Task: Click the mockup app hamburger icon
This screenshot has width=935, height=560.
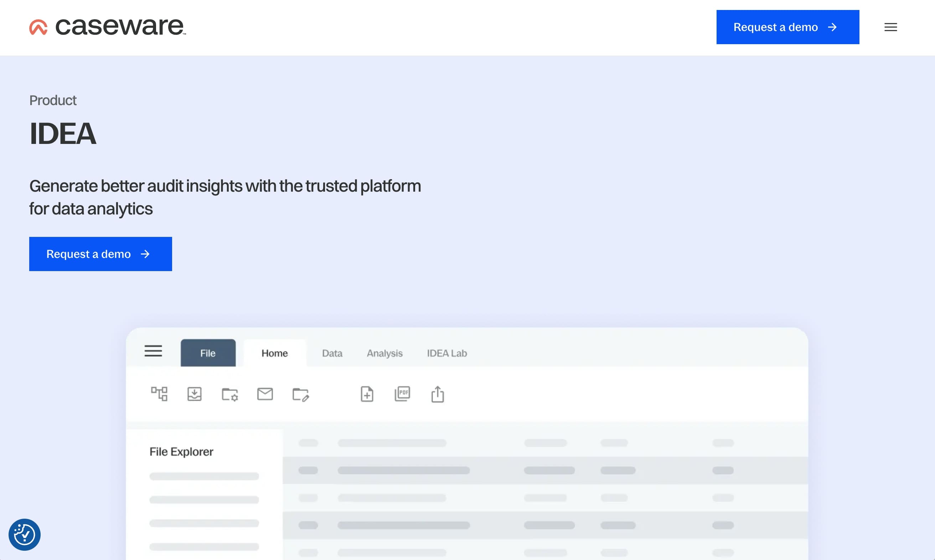Action: (153, 351)
